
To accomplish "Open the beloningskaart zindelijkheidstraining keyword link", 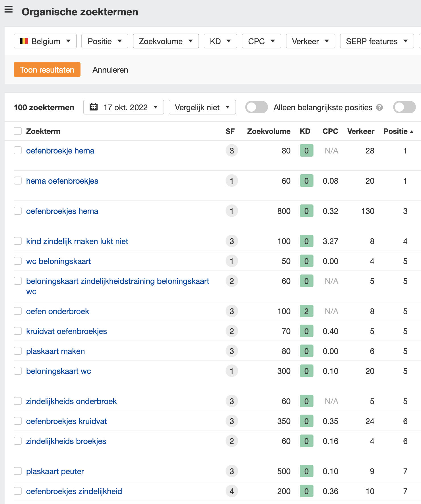I will (117, 286).
